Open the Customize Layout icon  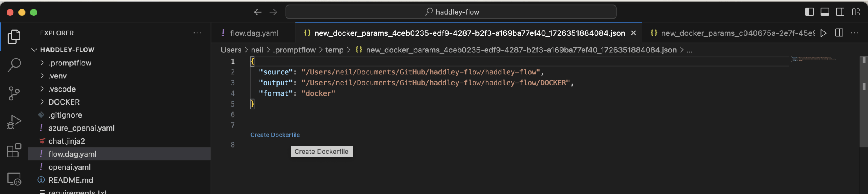click(856, 12)
